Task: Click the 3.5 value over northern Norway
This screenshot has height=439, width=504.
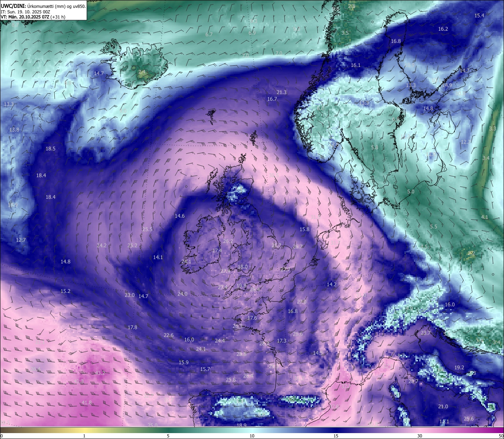Action: 345,33
